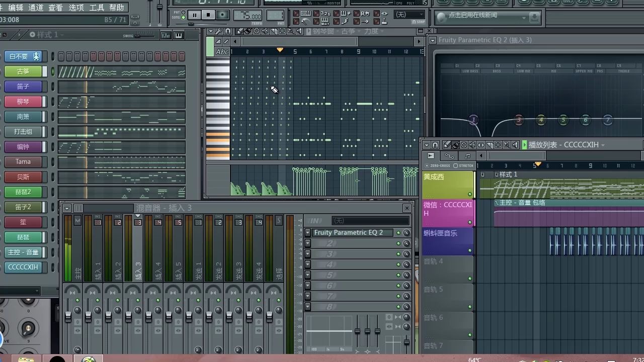Select the 贝斯 channel button
644x362 pixels.
tap(23, 177)
